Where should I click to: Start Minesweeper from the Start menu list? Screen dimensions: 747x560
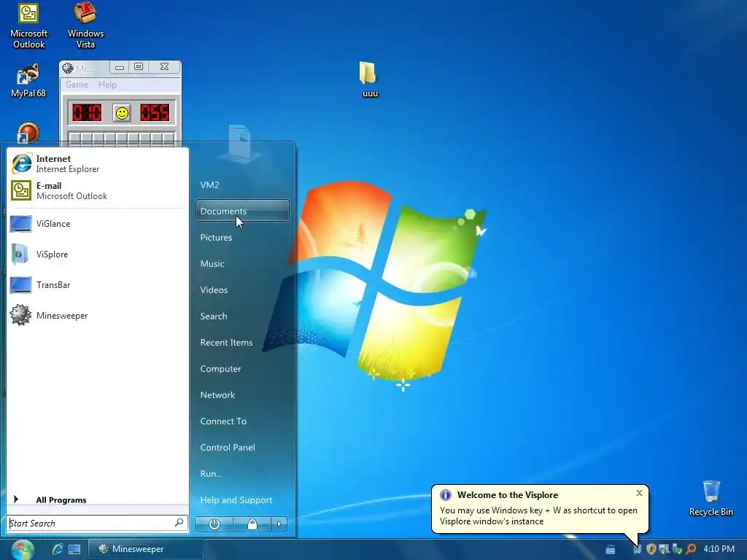coord(98,315)
